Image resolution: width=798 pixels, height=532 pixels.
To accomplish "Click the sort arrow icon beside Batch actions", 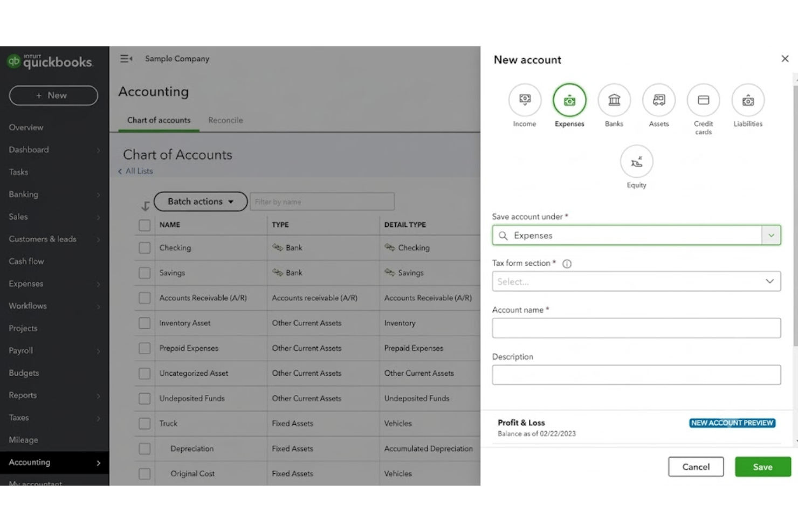I will pyautogui.click(x=145, y=206).
